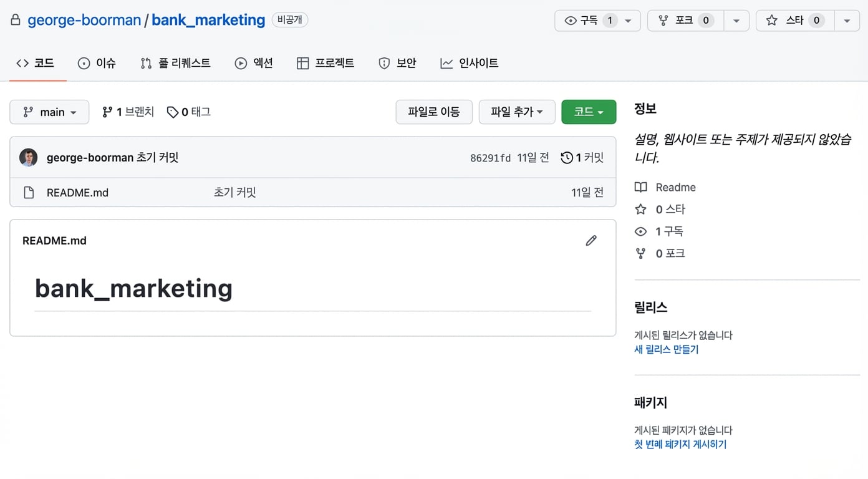Click the 새 릴리스 만들기 link

667,349
